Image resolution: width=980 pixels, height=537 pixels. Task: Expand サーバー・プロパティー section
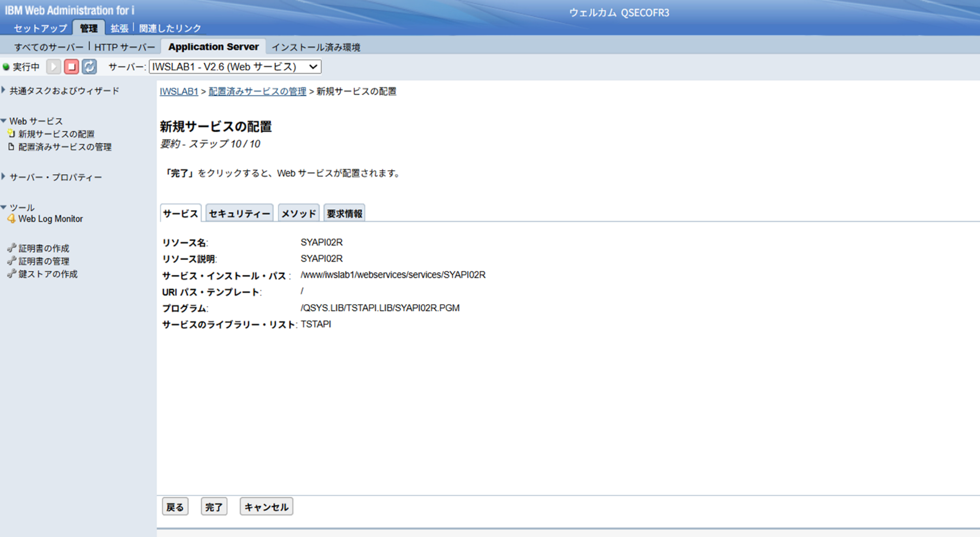4,177
